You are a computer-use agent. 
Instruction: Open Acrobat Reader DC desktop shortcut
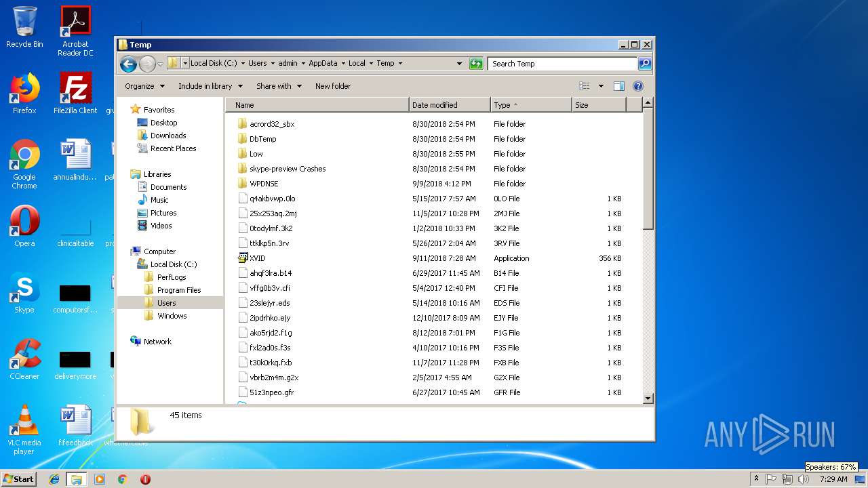75,31
